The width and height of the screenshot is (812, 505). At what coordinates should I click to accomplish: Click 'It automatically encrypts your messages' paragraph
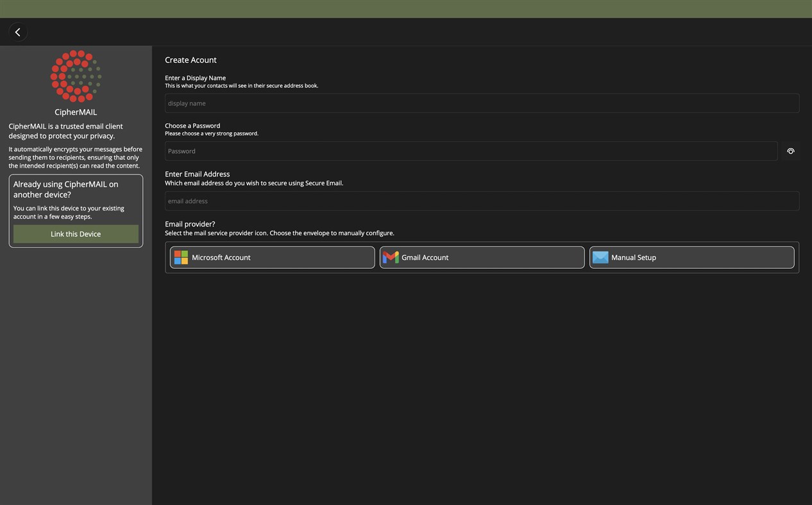point(75,157)
